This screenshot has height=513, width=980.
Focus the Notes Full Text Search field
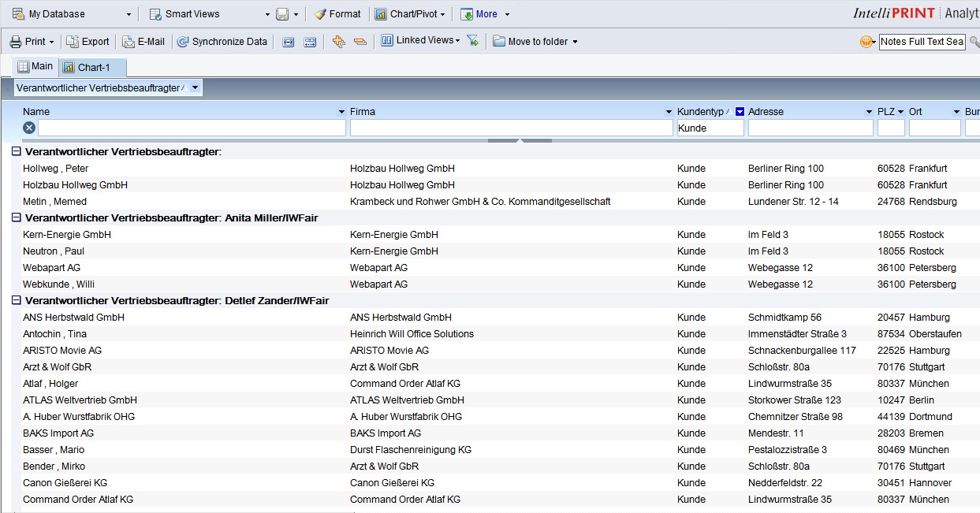coord(922,42)
